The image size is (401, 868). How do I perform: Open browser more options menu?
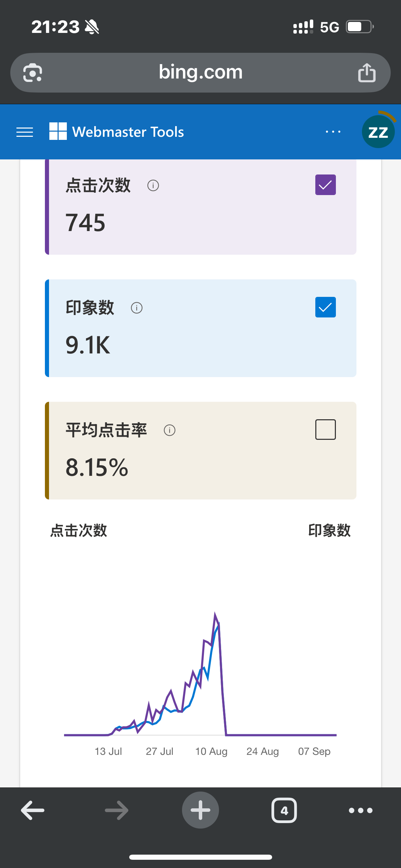click(x=360, y=810)
